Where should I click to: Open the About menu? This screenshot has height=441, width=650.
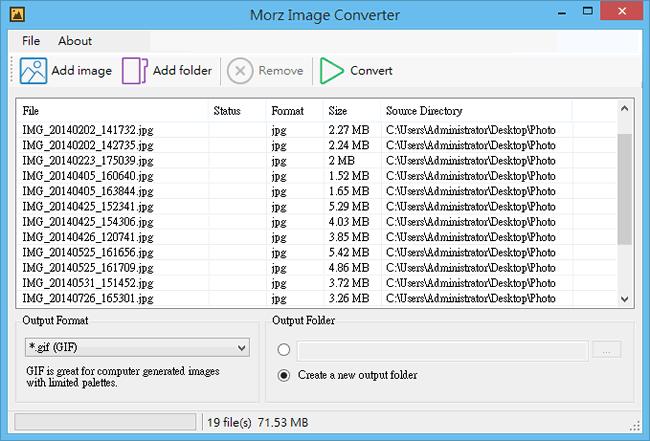[x=75, y=41]
